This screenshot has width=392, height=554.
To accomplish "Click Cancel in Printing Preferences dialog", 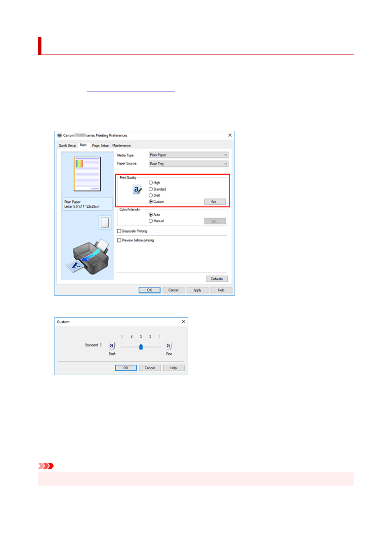I will pos(173,290).
